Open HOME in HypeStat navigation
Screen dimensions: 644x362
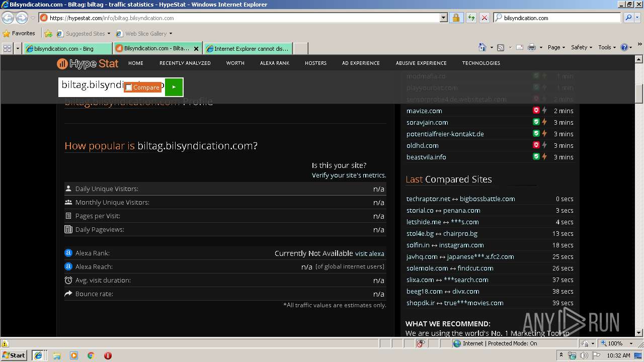pos(136,63)
